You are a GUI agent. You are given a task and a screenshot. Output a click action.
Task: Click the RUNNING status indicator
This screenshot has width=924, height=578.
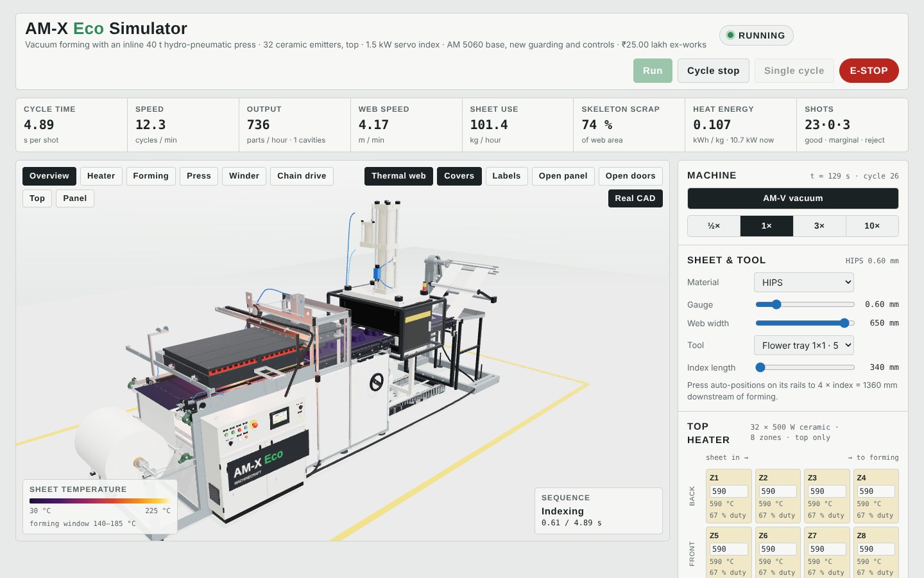click(756, 35)
